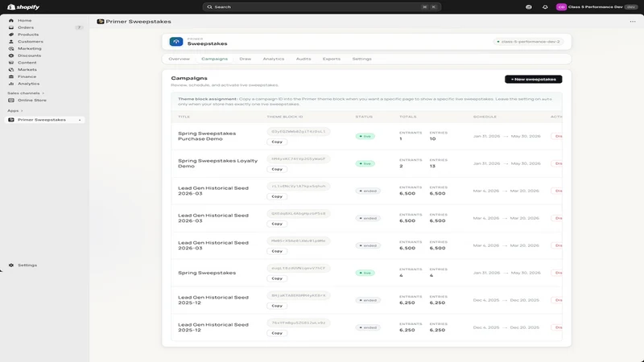Open the Content icon
This screenshot has width=644, height=362.
[11, 63]
